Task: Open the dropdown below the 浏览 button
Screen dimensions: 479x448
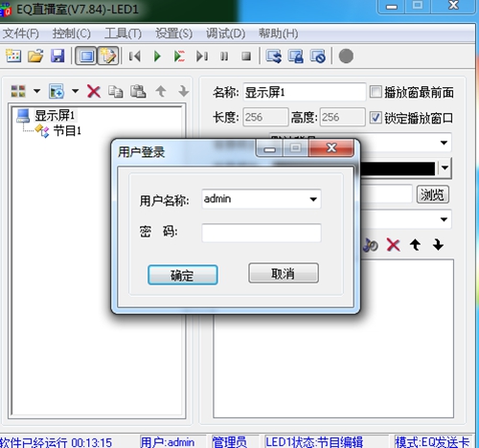Action: pos(444,219)
